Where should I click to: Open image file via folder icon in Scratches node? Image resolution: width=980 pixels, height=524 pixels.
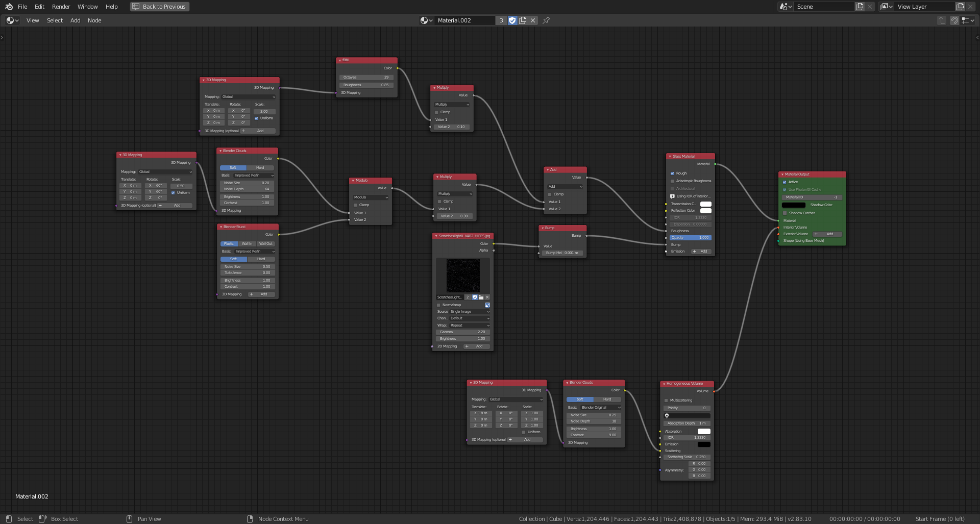[481, 297]
